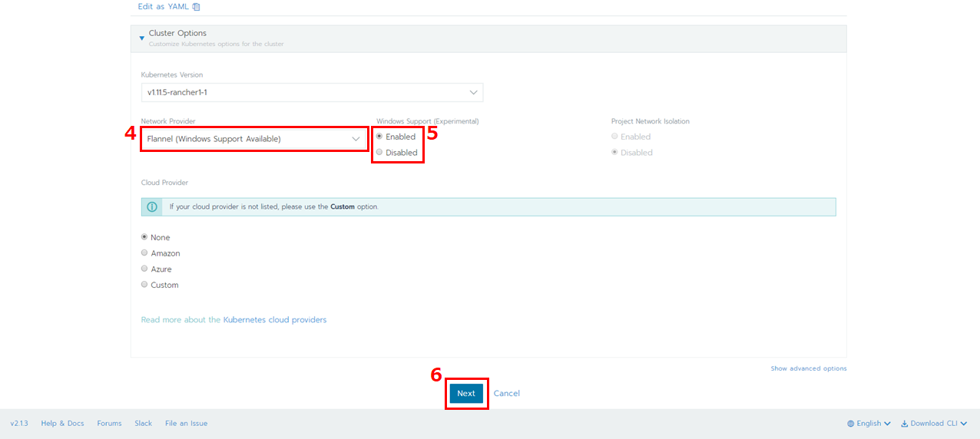Show advanced options

point(809,368)
